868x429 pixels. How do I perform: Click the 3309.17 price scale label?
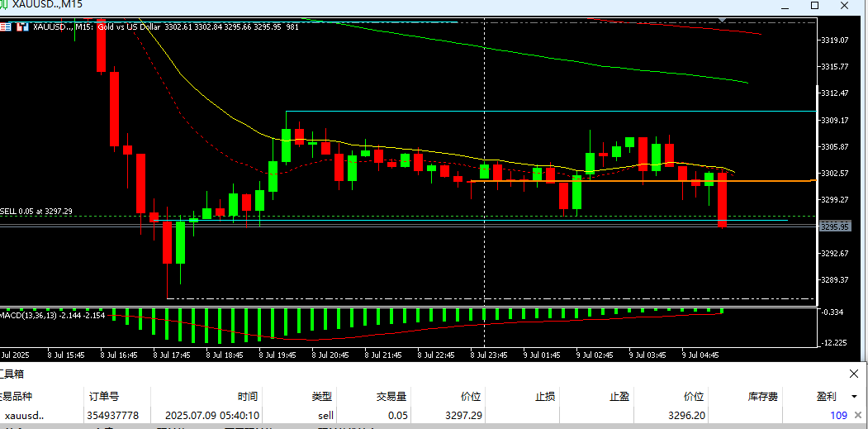pyautogui.click(x=835, y=121)
